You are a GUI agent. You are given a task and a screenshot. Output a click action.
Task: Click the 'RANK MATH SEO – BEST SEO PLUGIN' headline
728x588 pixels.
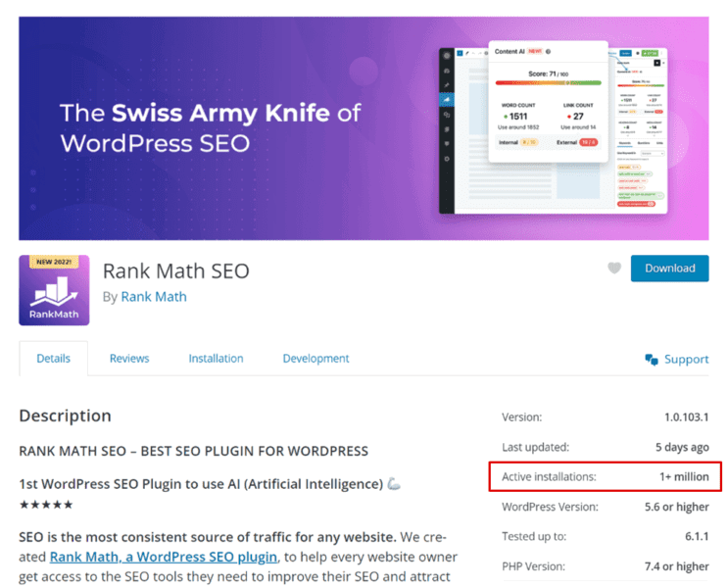[x=194, y=451]
